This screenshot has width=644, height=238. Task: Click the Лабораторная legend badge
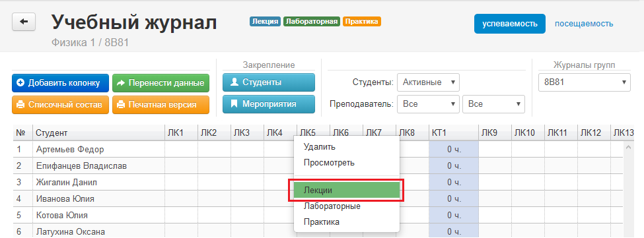click(x=312, y=21)
